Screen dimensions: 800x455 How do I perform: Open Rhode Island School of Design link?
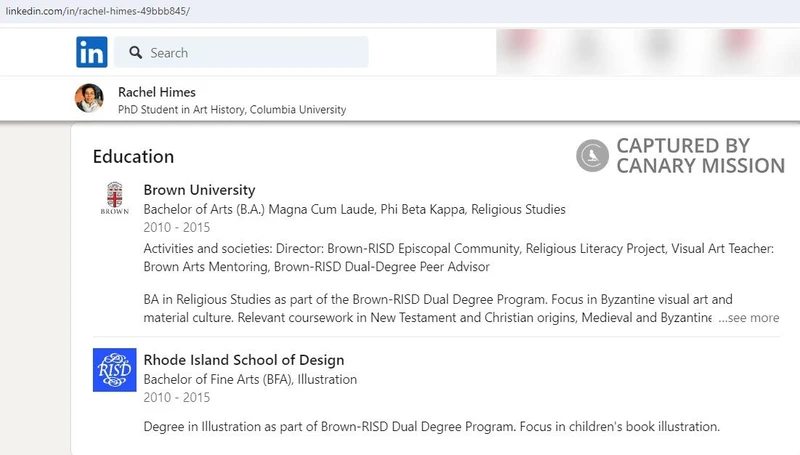[244, 360]
